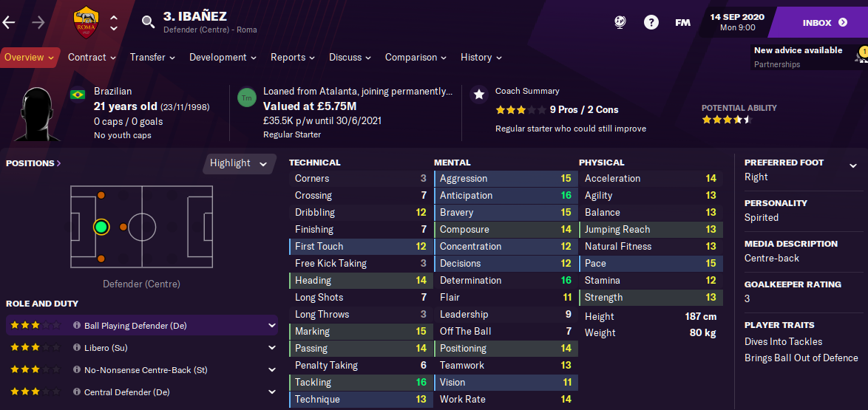The height and width of the screenshot is (410, 868).
Task: Click the Coach Summary star icon
Action: pos(479,95)
